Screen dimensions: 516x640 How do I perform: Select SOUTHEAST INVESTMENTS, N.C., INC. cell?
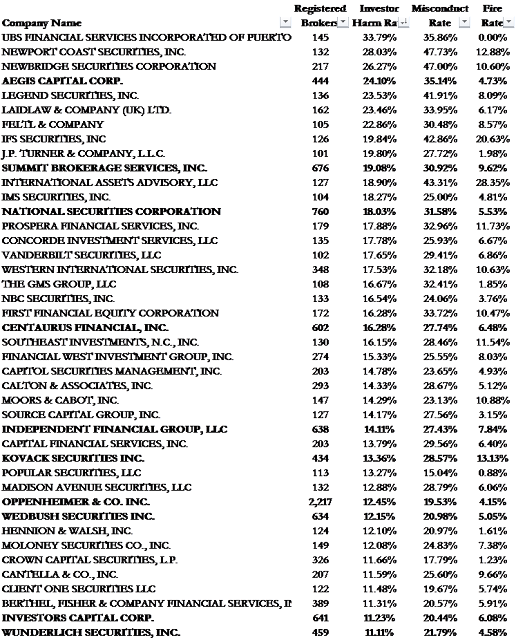click(100, 342)
